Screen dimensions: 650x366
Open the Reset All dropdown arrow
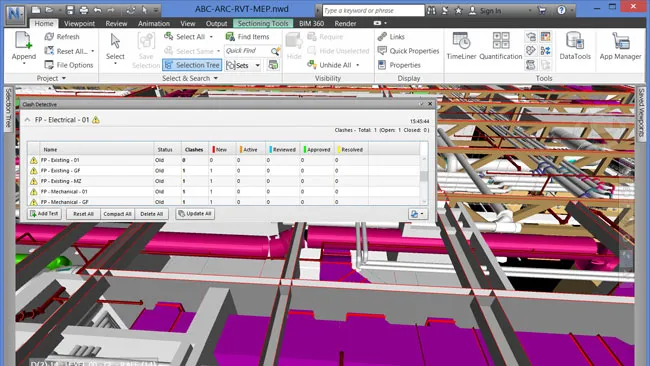(92, 51)
